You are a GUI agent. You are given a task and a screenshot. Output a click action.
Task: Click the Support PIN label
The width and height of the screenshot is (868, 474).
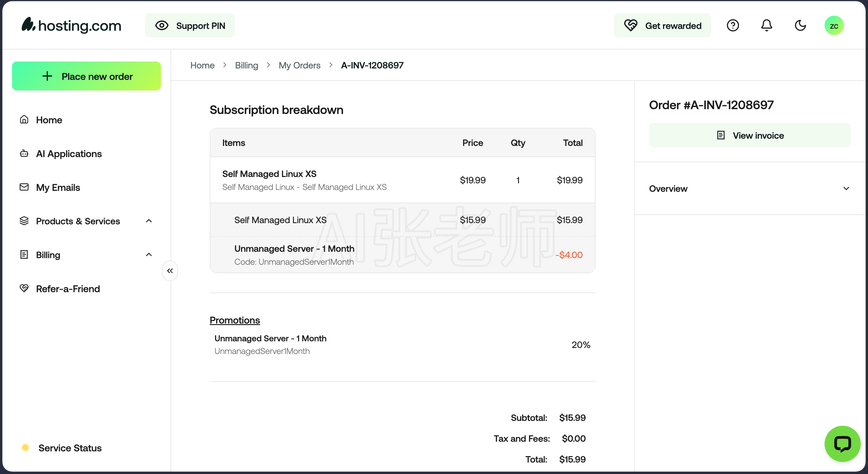(x=200, y=26)
